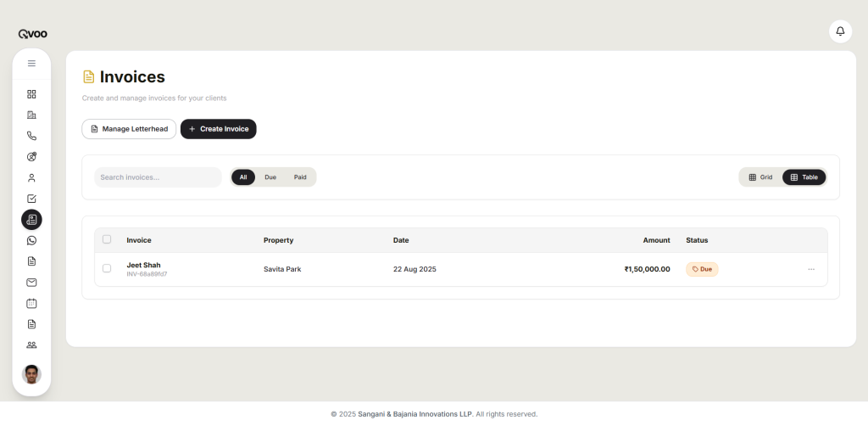868x426 pixels.
Task: Open the team group icon in sidebar
Action: pyautogui.click(x=31, y=345)
